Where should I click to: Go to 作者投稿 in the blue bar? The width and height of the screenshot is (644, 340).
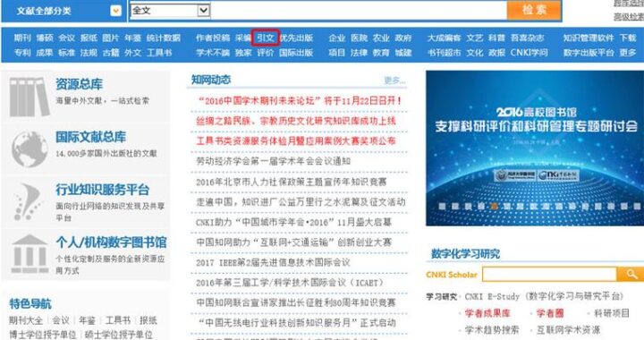213,38
